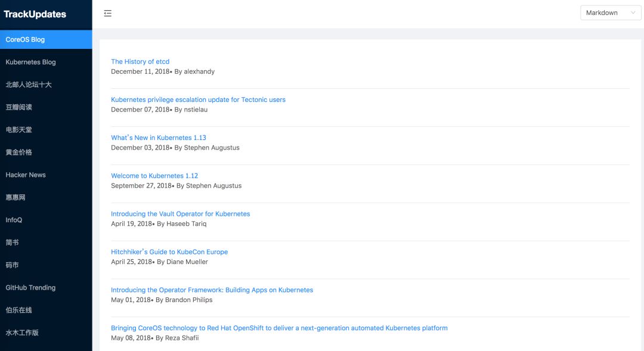
Task: Open Kubernetes Blog in the sidebar
Action: [46, 62]
